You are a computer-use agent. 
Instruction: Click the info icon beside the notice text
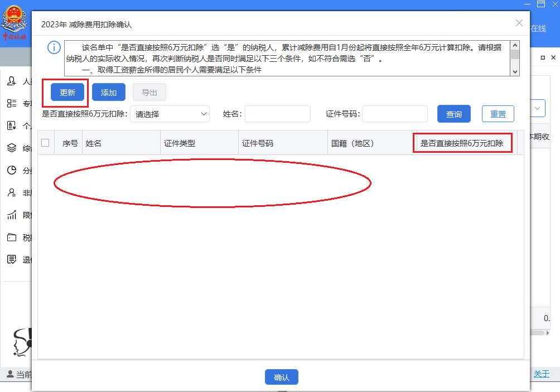point(54,47)
